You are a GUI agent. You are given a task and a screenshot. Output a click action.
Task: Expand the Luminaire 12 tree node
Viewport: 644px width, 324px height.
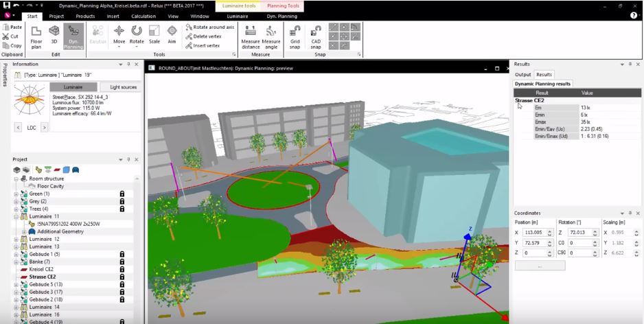pos(16,239)
